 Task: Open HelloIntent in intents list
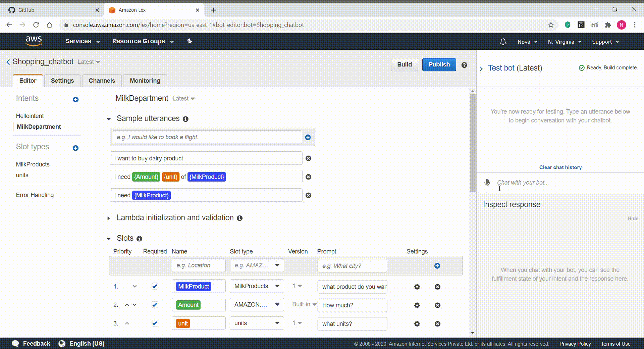[x=30, y=116]
